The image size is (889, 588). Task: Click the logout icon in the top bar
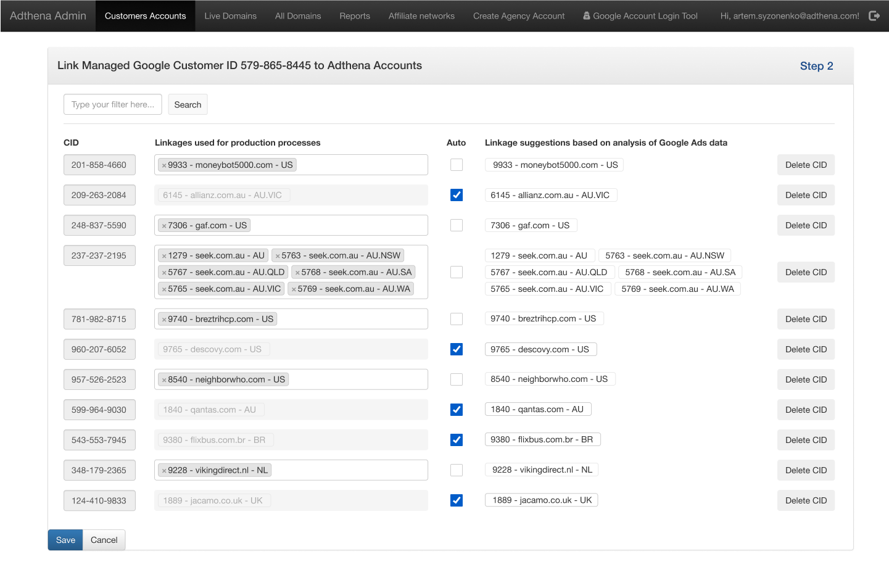coord(874,16)
